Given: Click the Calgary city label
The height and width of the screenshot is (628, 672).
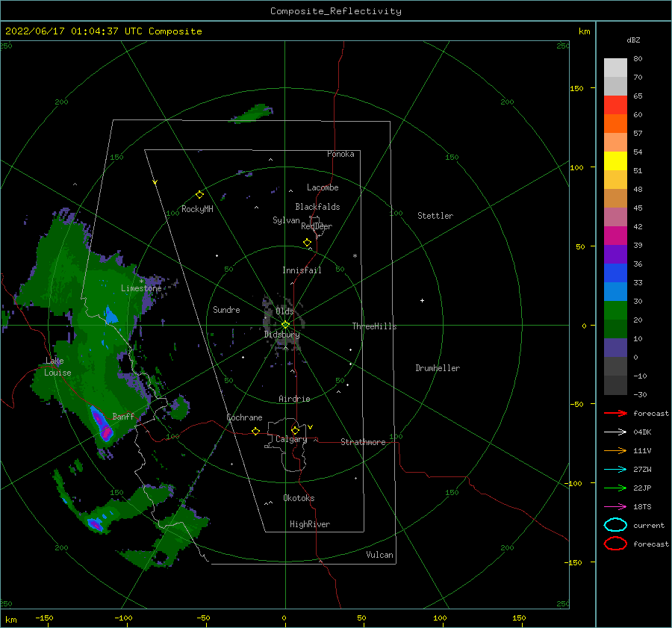Looking at the screenshot, I should [291, 439].
